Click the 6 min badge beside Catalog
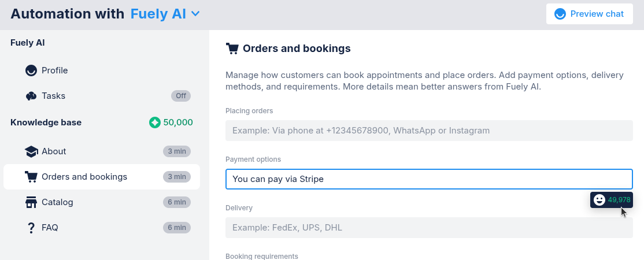Viewport: 644px width, 260px height. (176, 202)
